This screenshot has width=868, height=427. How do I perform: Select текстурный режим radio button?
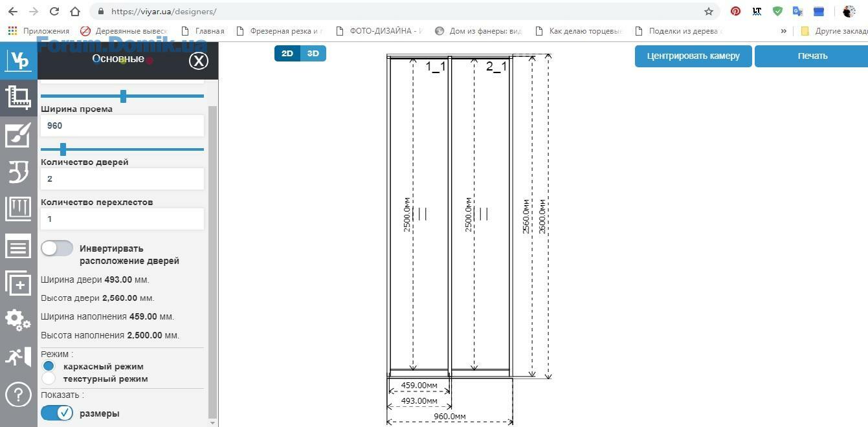tap(49, 378)
